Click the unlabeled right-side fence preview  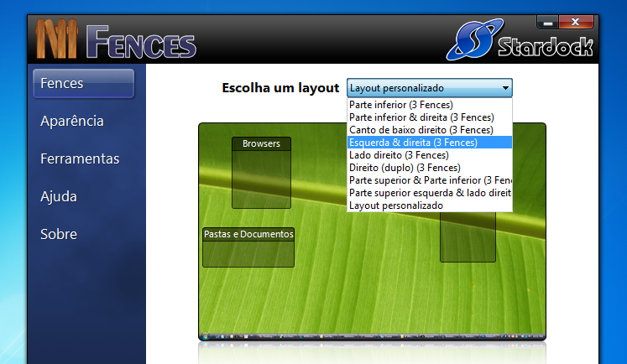click(x=468, y=237)
